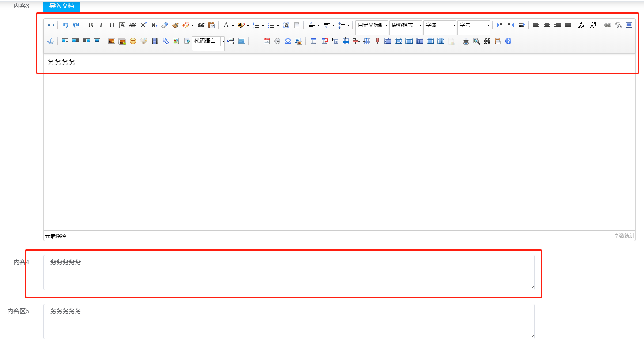Redo the last undone edit

pyautogui.click(x=76, y=25)
